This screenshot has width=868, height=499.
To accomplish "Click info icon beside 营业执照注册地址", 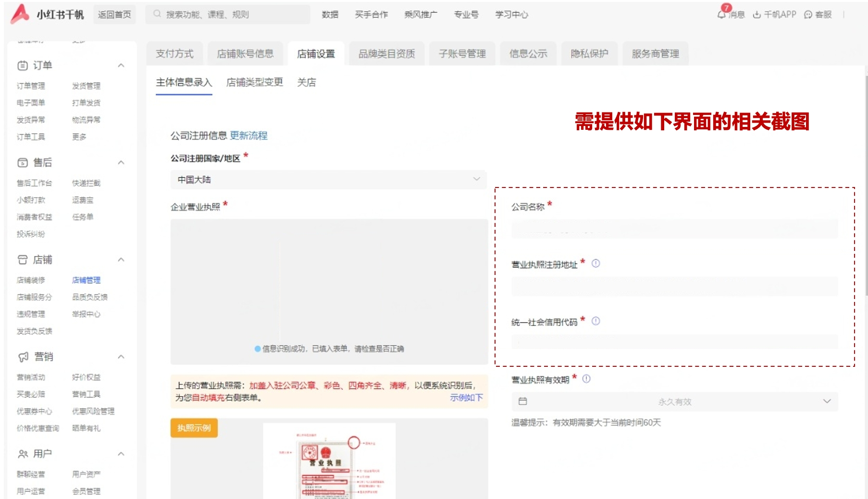I will pyautogui.click(x=595, y=263).
